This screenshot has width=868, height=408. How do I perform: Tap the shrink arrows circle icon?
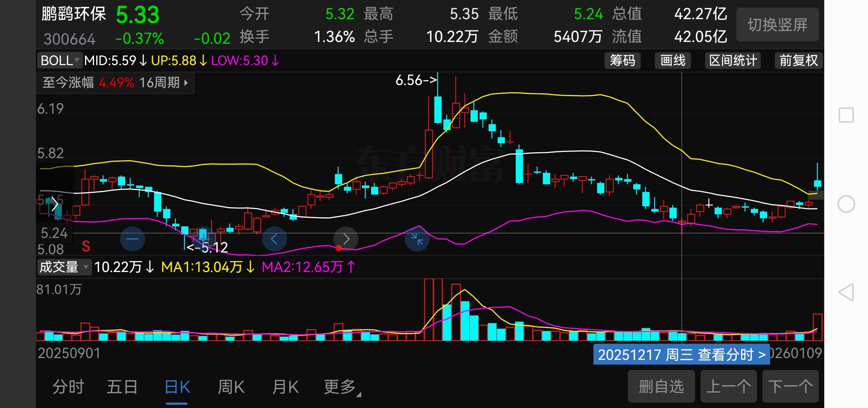[x=417, y=239]
